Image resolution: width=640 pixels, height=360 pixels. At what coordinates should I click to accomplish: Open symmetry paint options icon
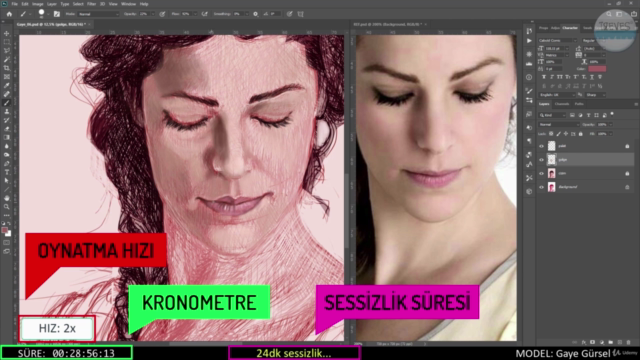[x=301, y=14]
